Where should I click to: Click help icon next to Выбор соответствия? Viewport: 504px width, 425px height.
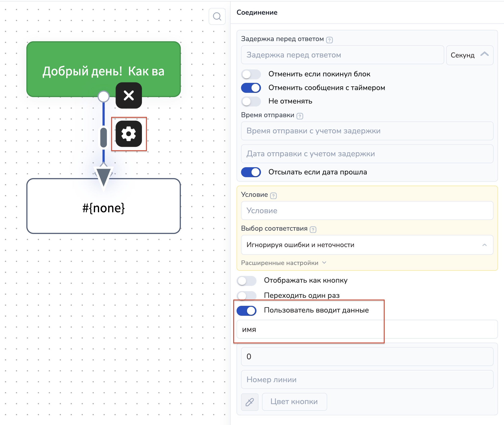(313, 229)
